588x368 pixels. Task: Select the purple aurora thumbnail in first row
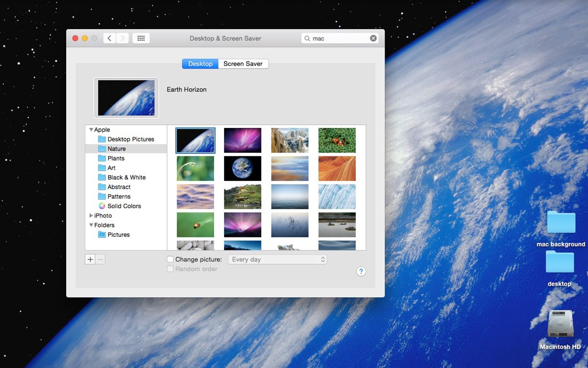click(243, 140)
